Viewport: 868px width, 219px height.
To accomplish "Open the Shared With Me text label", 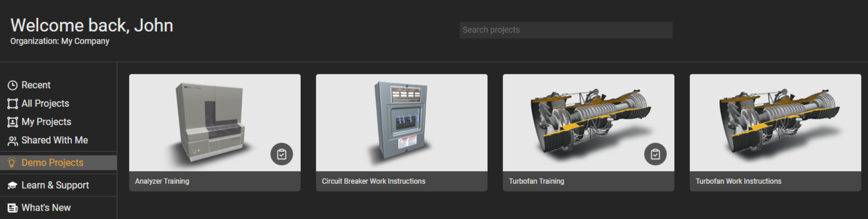I will 54,140.
